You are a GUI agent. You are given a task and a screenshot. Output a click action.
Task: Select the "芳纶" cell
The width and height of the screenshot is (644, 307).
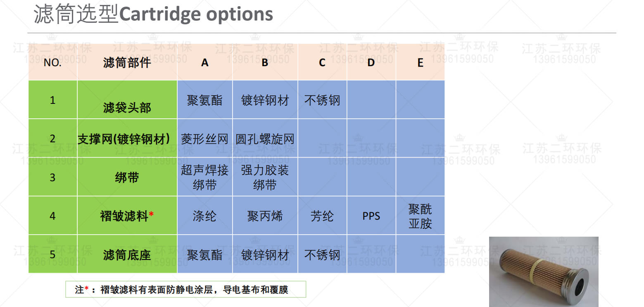(322, 216)
